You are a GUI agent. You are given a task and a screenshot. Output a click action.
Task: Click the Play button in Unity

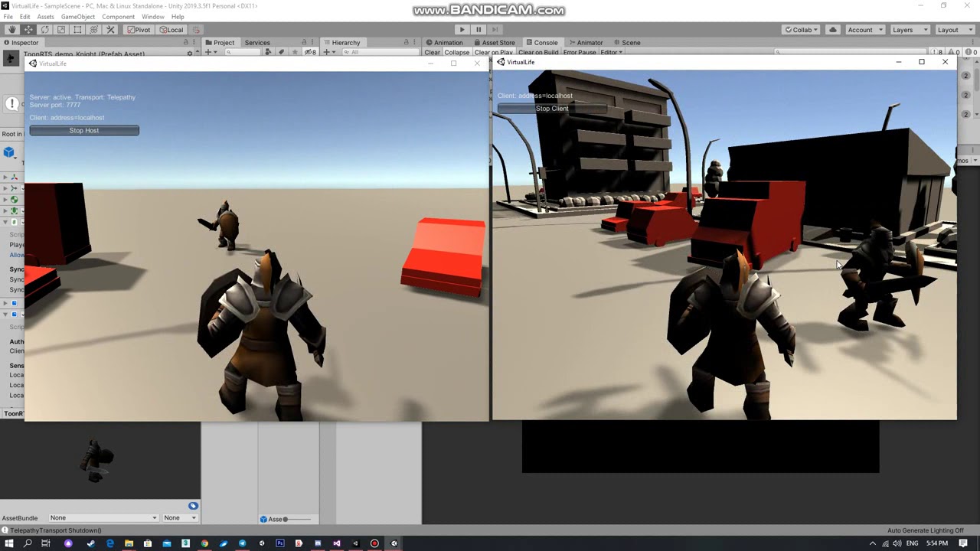click(x=462, y=30)
